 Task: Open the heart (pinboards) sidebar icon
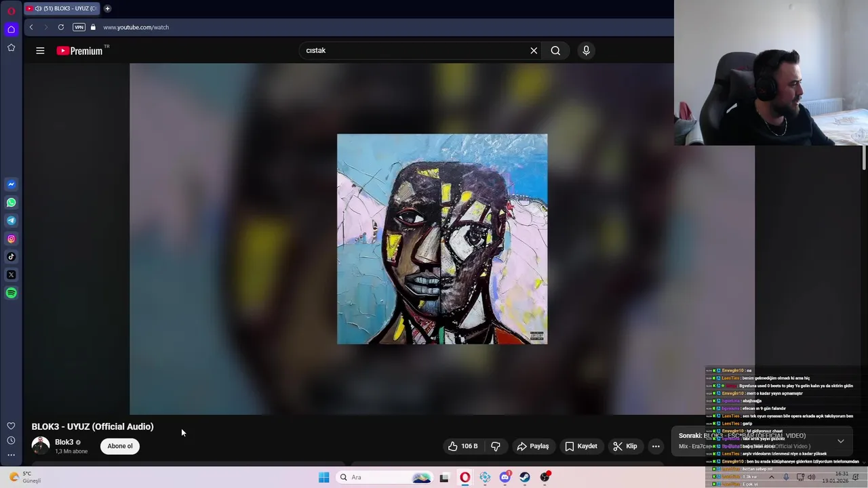click(11, 426)
